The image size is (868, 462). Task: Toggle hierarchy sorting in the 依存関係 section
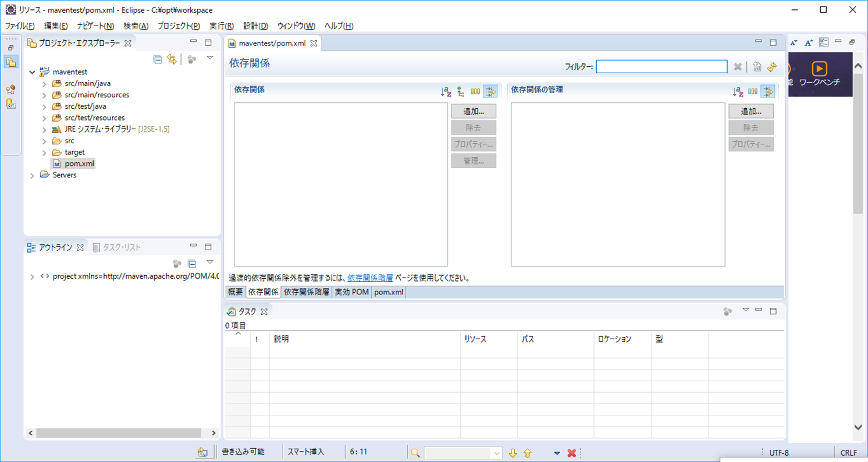(461, 91)
